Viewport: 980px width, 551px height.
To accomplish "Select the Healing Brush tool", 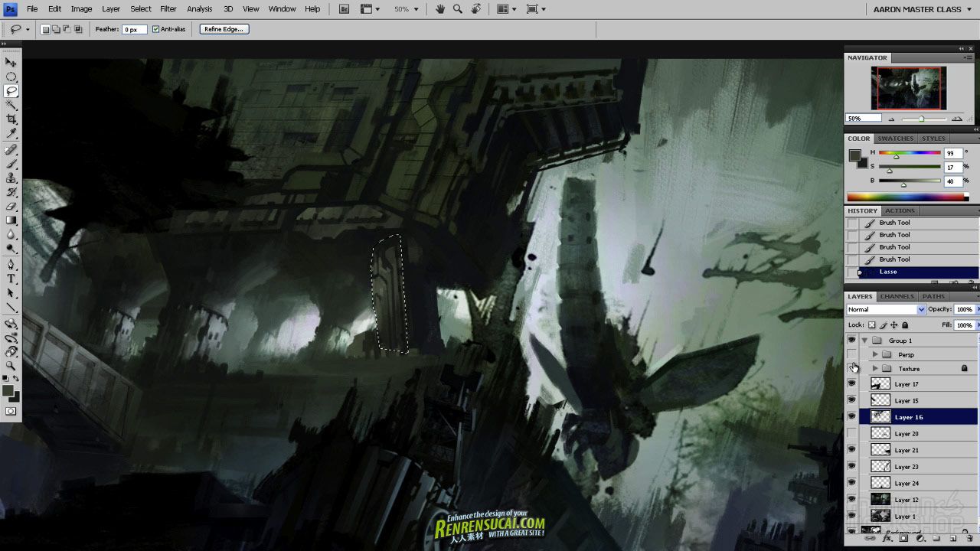I will pos(11,150).
